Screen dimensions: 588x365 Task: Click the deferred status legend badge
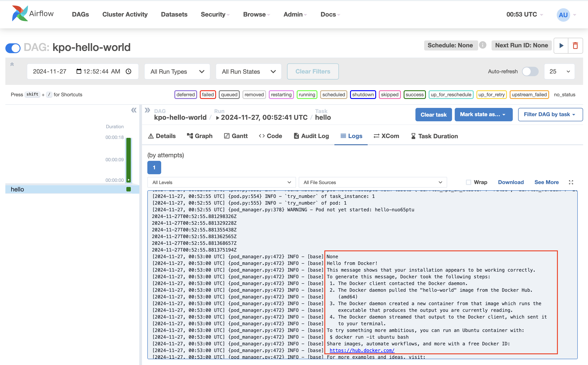(x=186, y=95)
